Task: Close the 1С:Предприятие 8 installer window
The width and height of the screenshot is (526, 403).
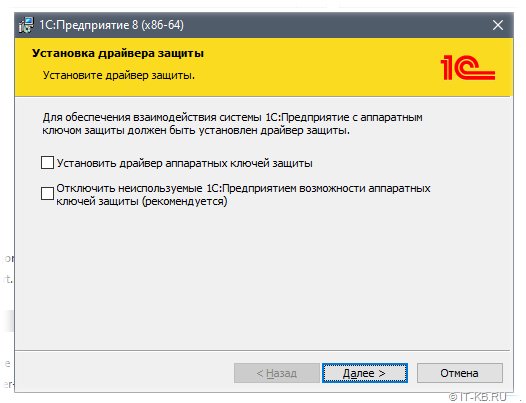Action: pyautogui.click(x=497, y=25)
